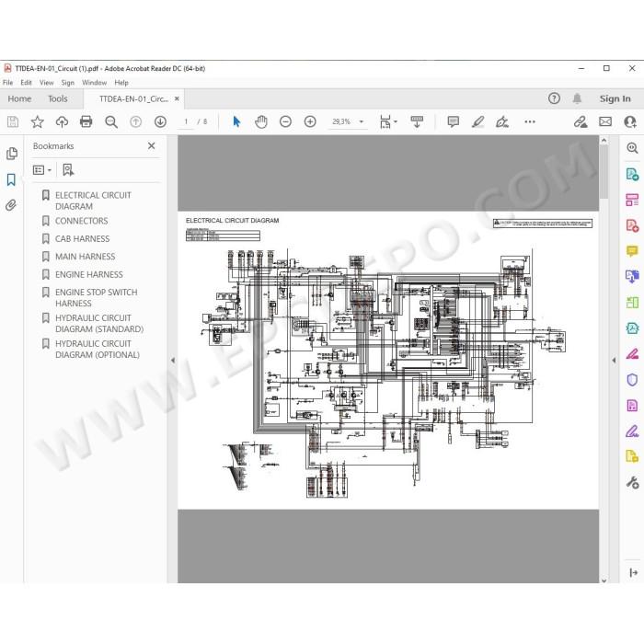Jump to Cab Harness bookmark
The width and height of the screenshot is (644, 644).
pos(82,238)
